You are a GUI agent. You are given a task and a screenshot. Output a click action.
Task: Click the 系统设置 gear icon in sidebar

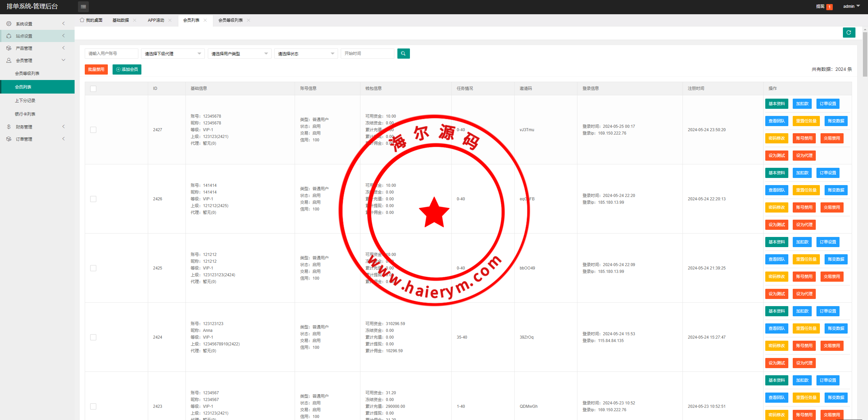pyautogui.click(x=9, y=24)
